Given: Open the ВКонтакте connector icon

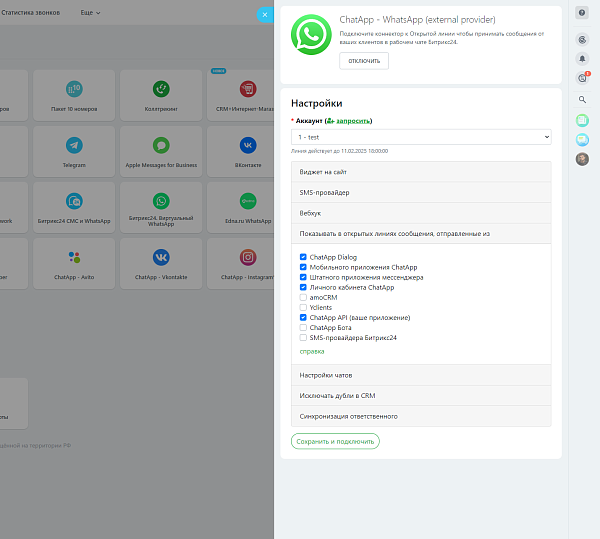Looking at the screenshot, I should pyautogui.click(x=248, y=145).
